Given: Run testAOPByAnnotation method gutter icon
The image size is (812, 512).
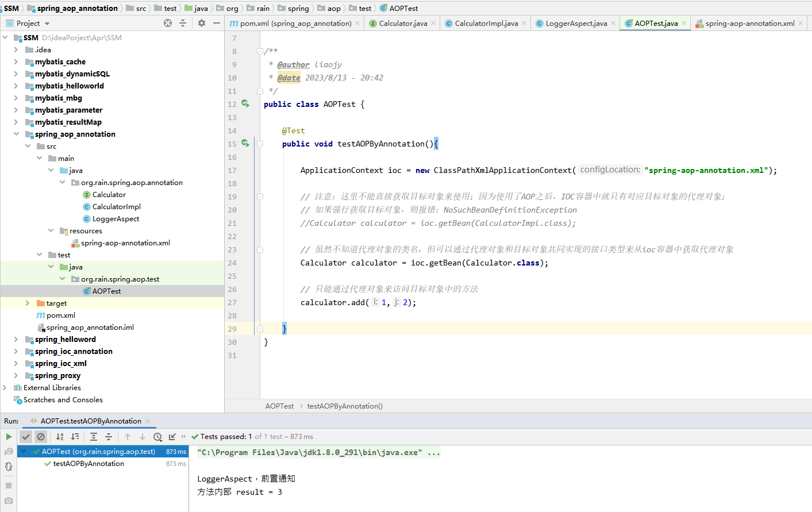Looking at the screenshot, I should 245,143.
